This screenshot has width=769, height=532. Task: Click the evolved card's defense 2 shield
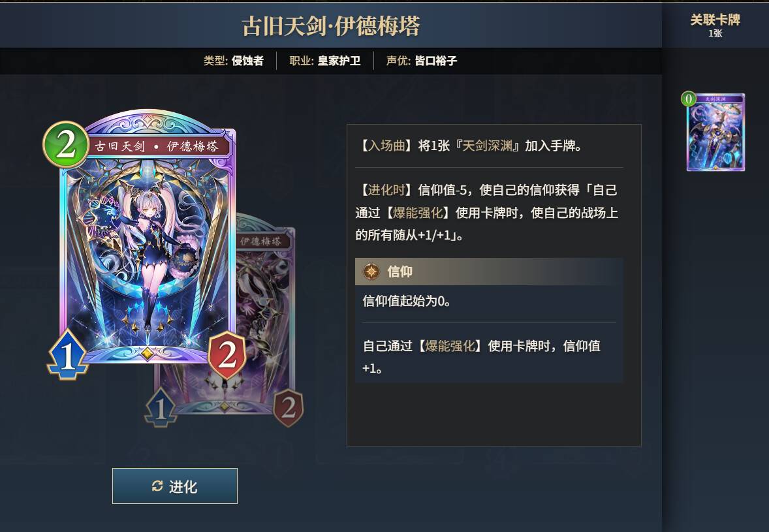click(x=289, y=407)
